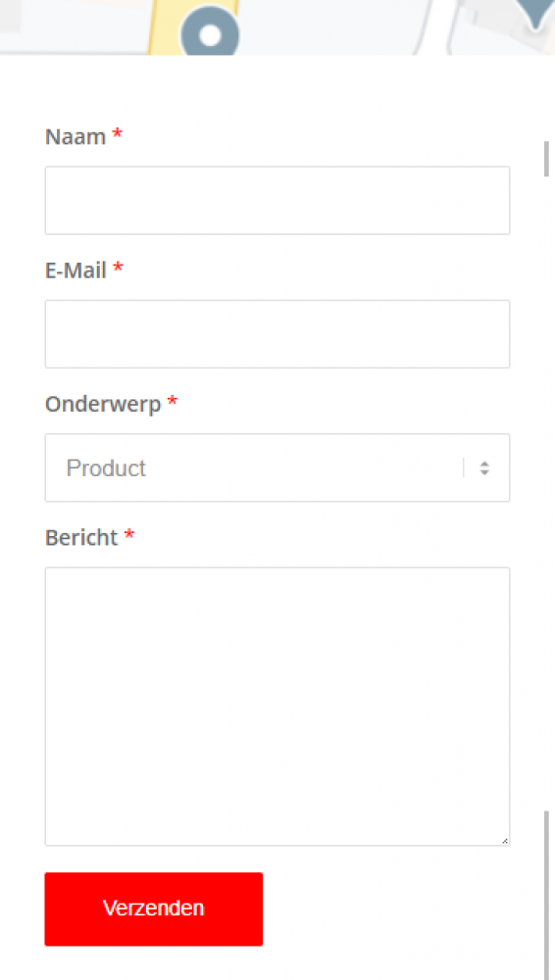Submit the form with the Verzenden button
Screen dimensions: 555x980
point(153,908)
